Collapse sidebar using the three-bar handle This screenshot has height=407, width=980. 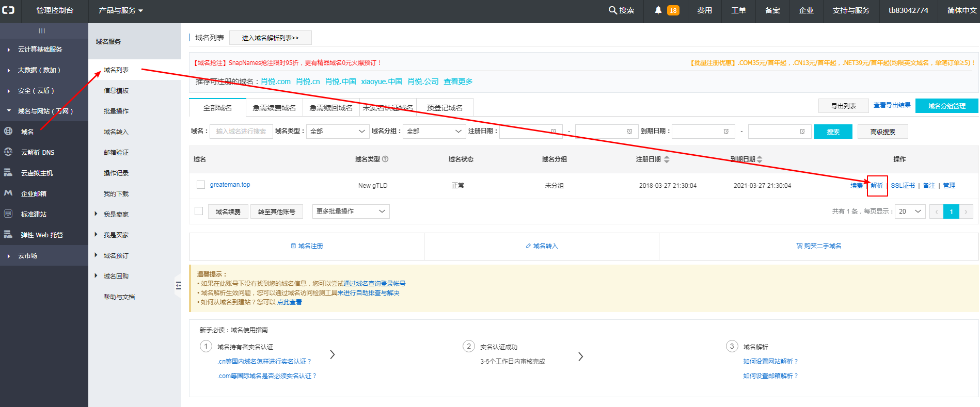(42, 31)
